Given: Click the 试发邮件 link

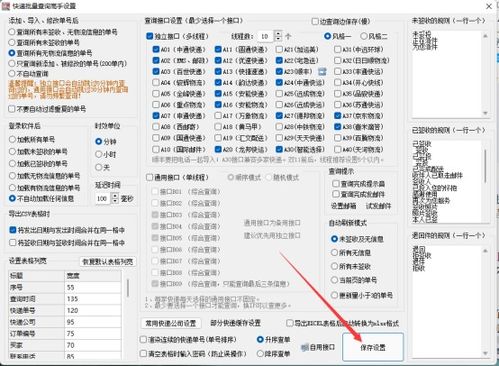Looking at the screenshot, I should [x=378, y=206].
